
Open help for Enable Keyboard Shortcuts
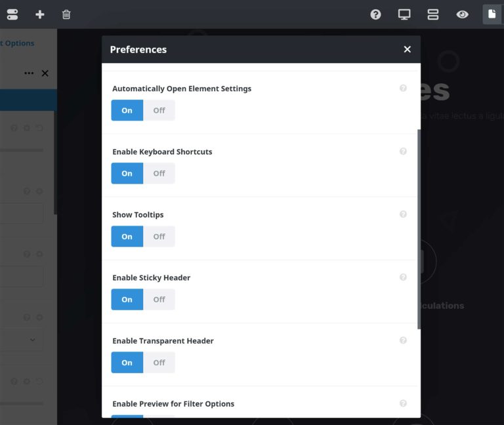tap(403, 151)
